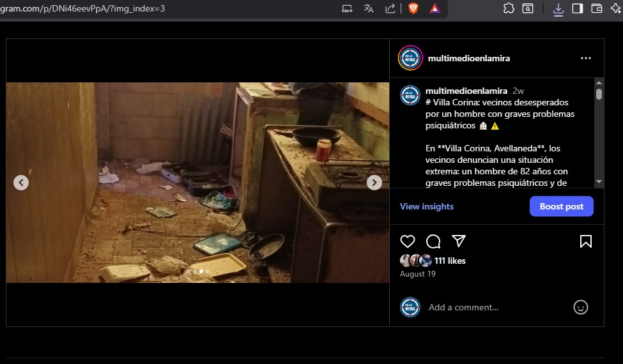623x364 pixels.
Task: Open the emoji picker in the comment box
Action: (x=580, y=307)
